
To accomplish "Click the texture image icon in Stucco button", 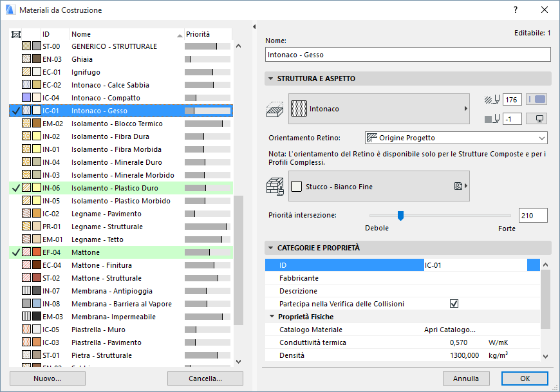I will tap(458, 186).
